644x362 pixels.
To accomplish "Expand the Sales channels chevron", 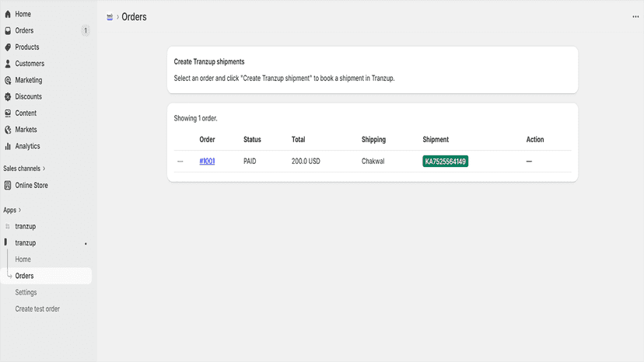I will tap(44, 169).
